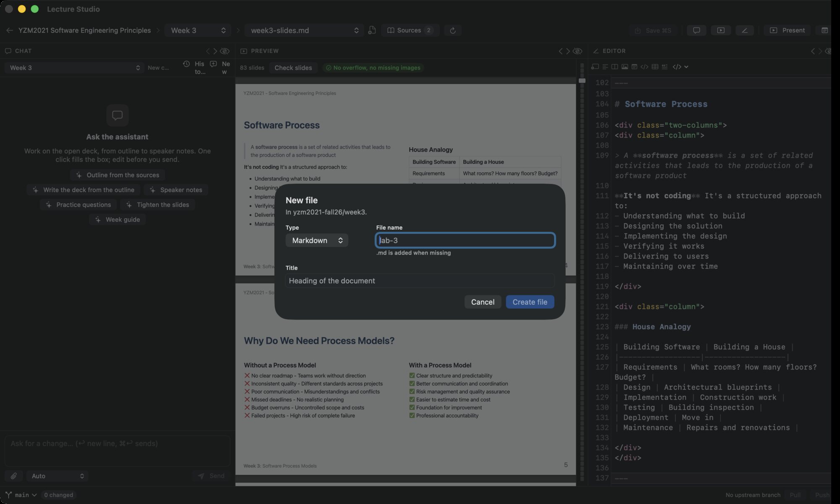Image resolution: width=840 pixels, height=504 pixels.
Task: Click Cancel in the New file dialog
Action: (x=483, y=302)
